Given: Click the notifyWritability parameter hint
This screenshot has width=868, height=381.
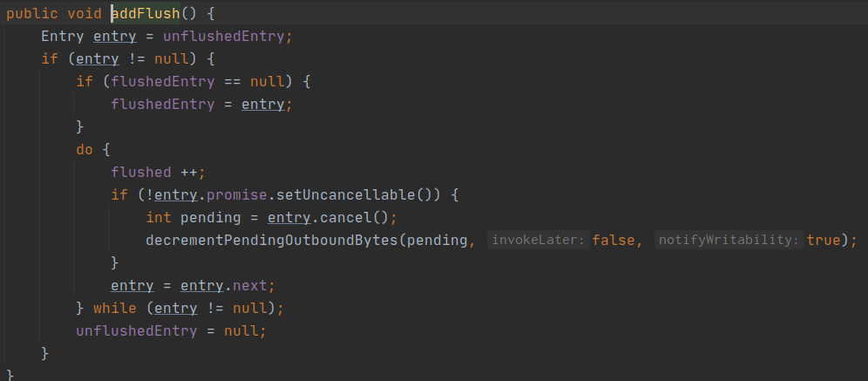Looking at the screenshot, I should point(729,241).
